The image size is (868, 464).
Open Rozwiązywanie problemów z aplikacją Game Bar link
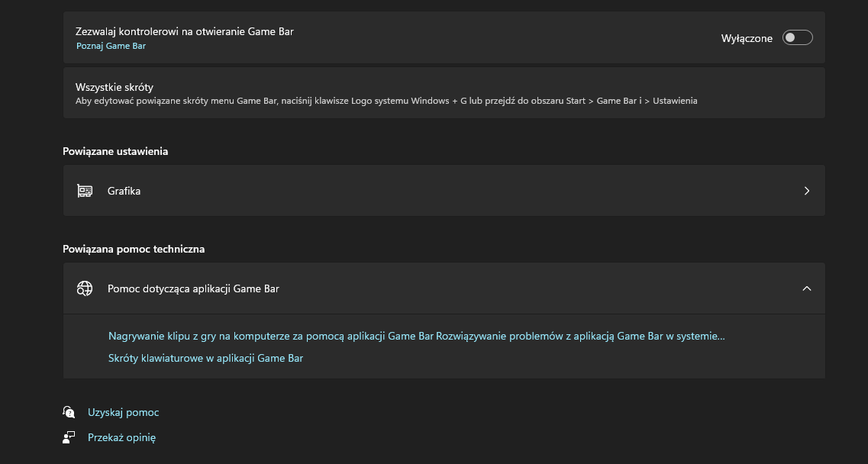pyautogui.click(x=580, y=336)
